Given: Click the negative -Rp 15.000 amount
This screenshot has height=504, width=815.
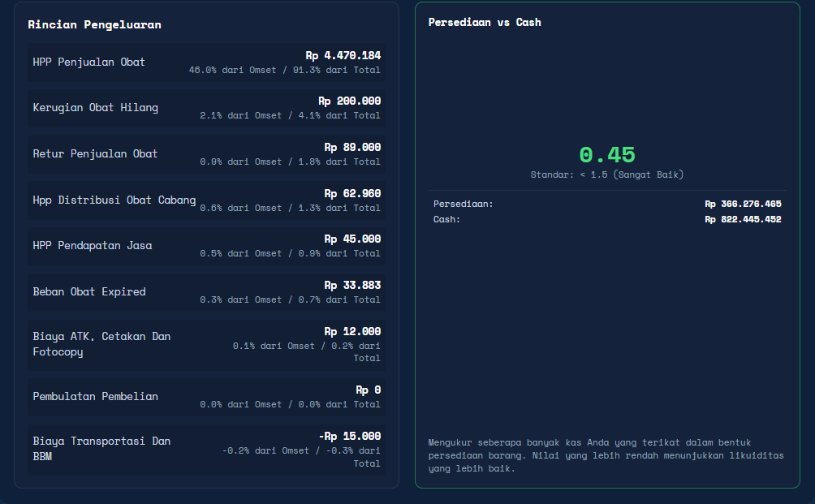Looking at the screenshot, I should (349, 436).
